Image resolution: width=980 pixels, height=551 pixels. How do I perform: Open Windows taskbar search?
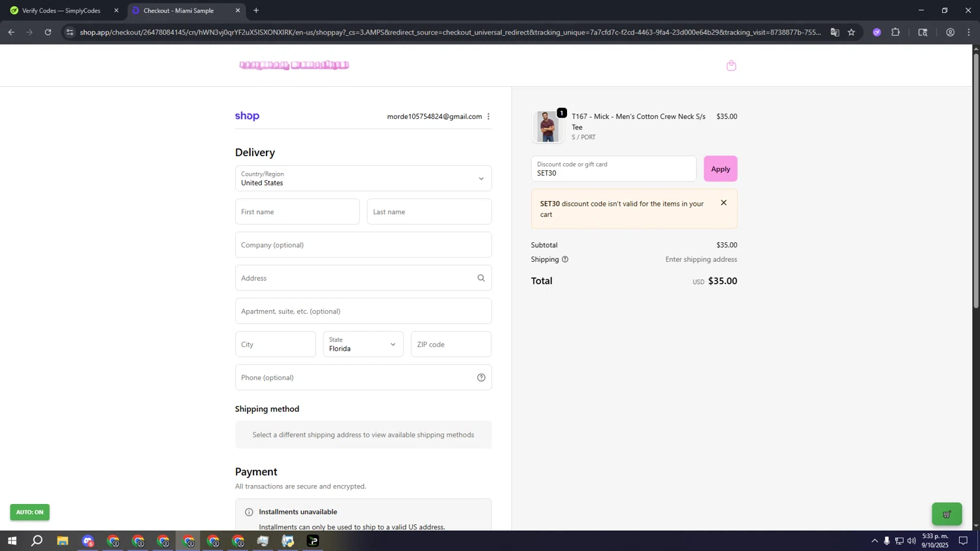pos(37,541)
